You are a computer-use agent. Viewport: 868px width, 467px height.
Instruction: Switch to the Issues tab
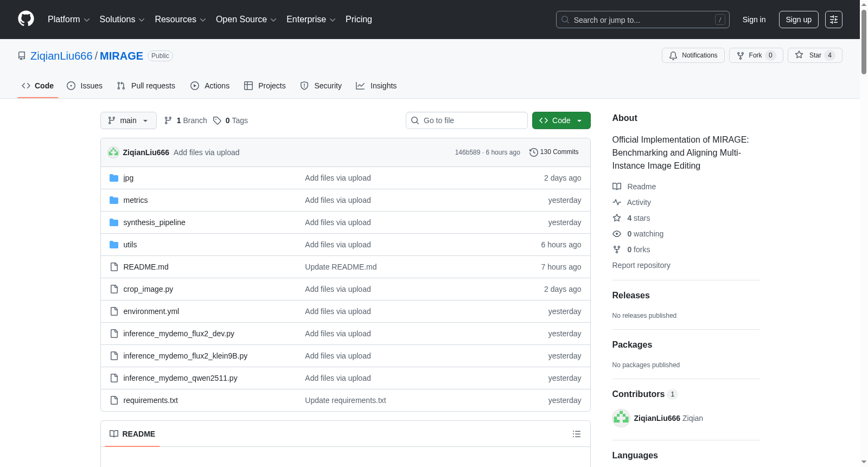85,86
